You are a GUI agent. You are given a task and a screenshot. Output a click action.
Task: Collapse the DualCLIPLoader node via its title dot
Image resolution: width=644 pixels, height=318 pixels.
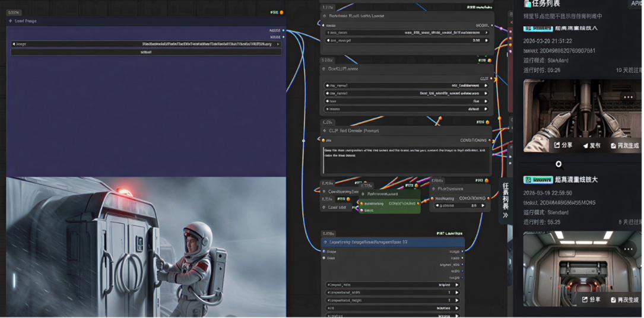324,69
